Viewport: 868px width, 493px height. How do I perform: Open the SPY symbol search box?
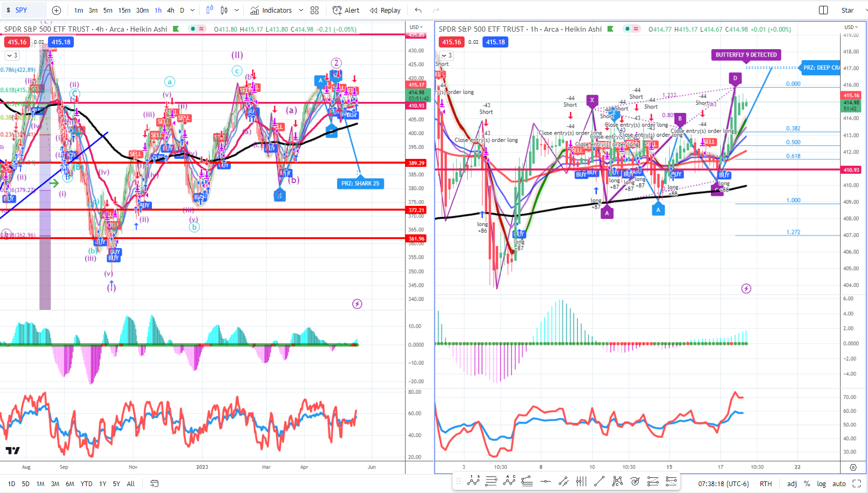coord(24,10)
